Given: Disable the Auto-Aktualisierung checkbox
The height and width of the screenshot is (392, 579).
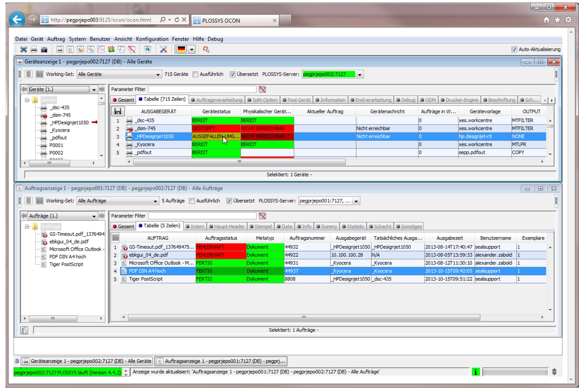Looking at the screenshot, I should [514, 49].
